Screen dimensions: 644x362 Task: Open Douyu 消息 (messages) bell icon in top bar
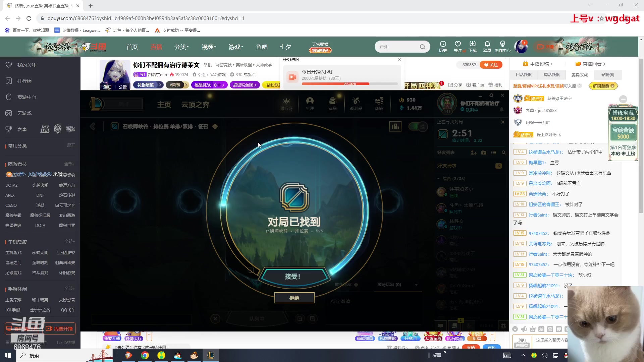[x=487, y=46]
